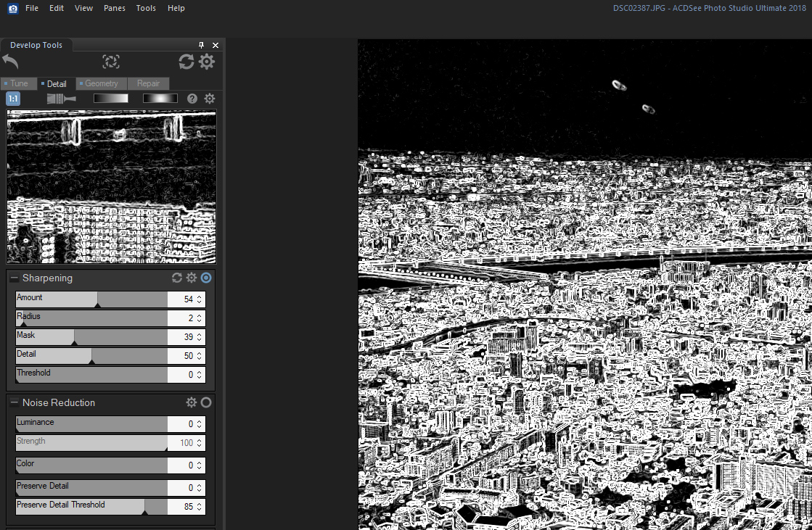Click the large reset icon beside the top gear
Screen dimensions: 812x530
(186, 62)
